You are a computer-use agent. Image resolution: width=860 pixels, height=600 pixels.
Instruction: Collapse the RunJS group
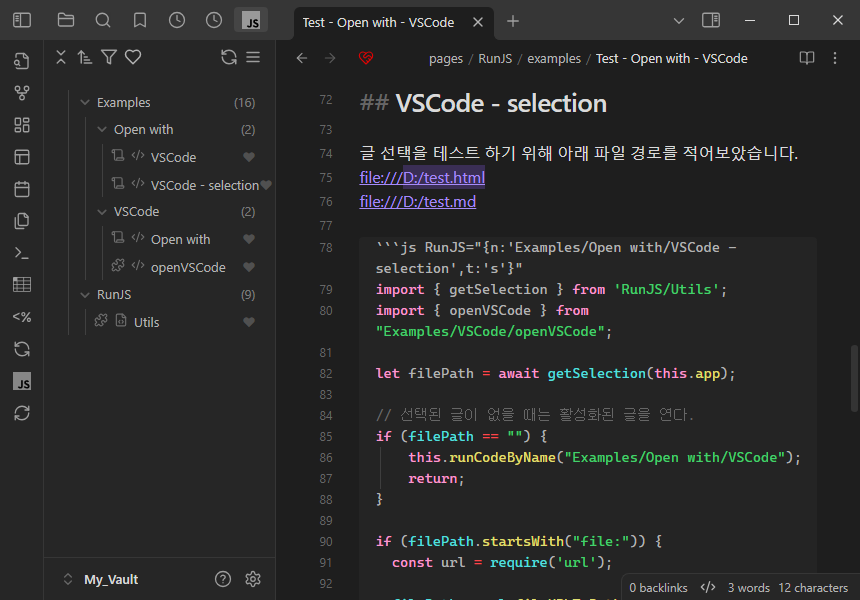[x=85, y=295]
